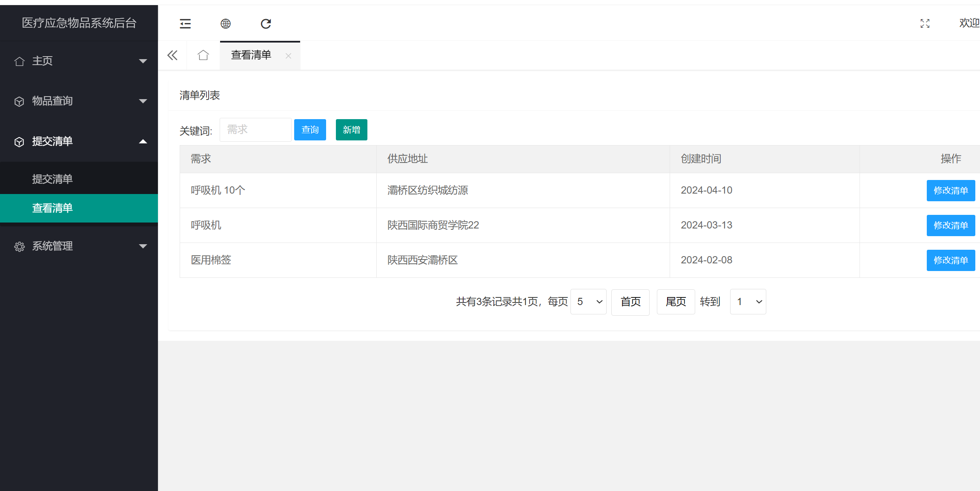980x491 pixels.
Task: Click the 系统管理 gear icon
Action: click(x=19, y=246)
